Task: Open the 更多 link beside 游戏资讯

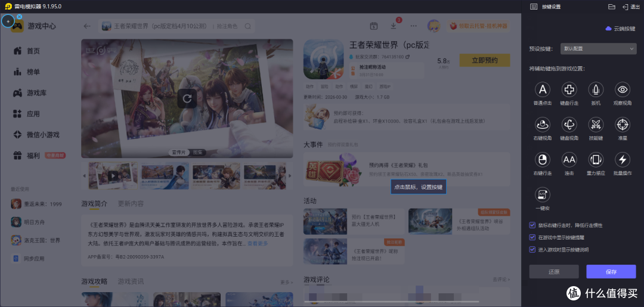Action: click(287, 282)
